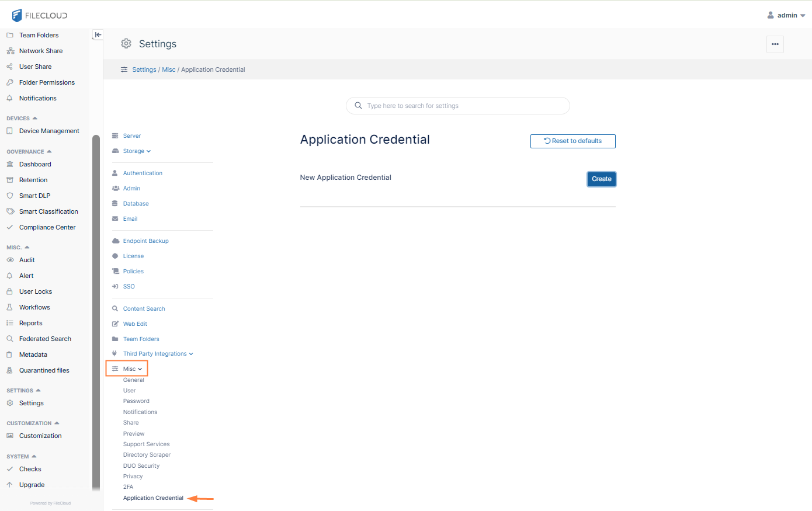
Task: Collapse the left sidebar with arrow icon
Action: pos(98,35)
